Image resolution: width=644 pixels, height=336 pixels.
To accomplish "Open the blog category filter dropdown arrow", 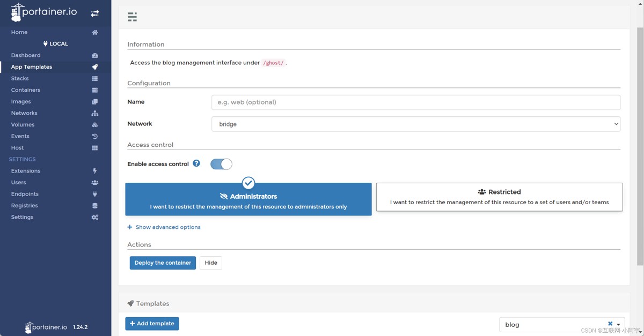I will pyautogui.click(x=618, y=324).
